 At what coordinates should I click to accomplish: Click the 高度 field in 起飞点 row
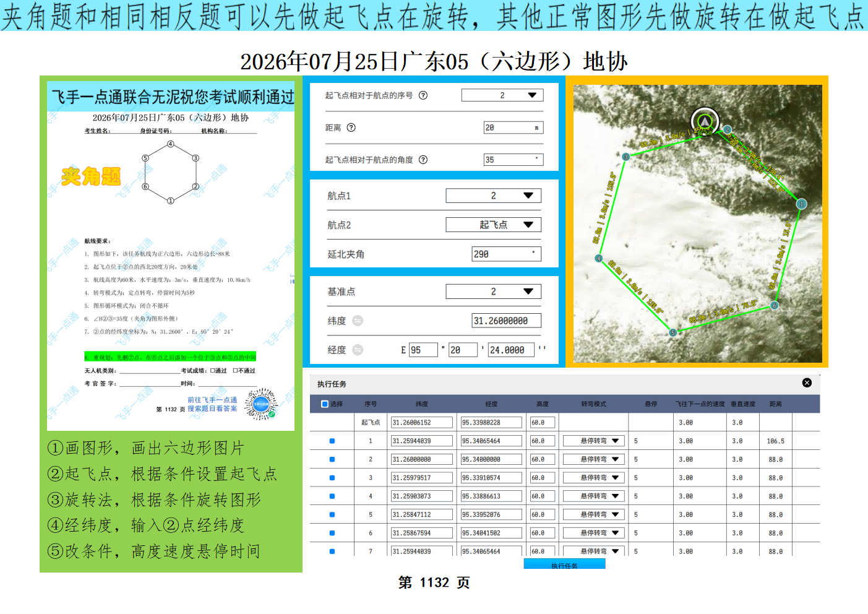[543, 423]
